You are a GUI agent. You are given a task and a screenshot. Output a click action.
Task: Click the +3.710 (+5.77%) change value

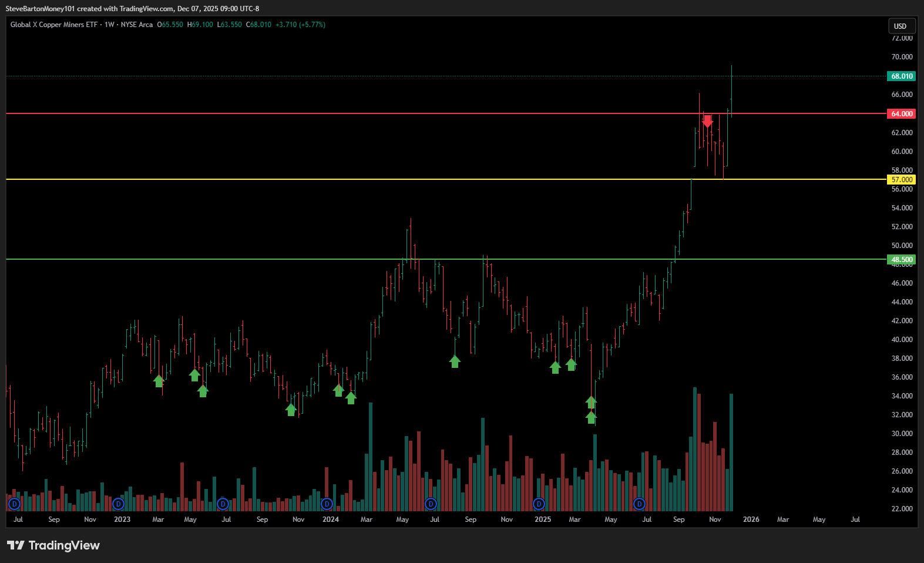coord(300,25)
